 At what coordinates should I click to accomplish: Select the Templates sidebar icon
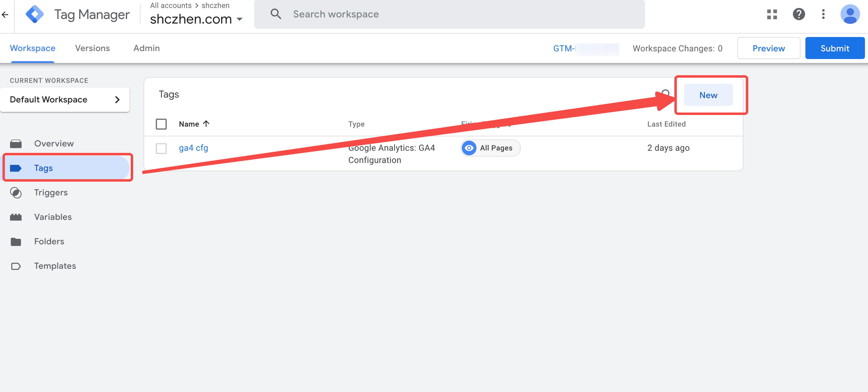pyautogui.click(x=16, y=266)
